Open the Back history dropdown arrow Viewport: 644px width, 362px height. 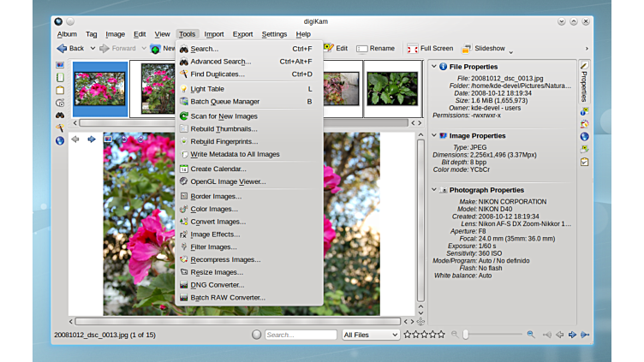click(x=91, y=49)
